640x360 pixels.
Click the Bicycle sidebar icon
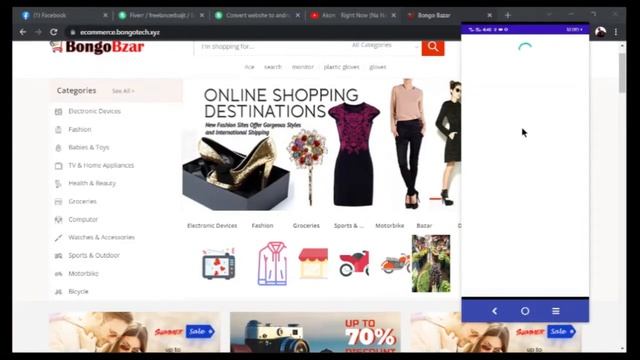click(58, 291)
